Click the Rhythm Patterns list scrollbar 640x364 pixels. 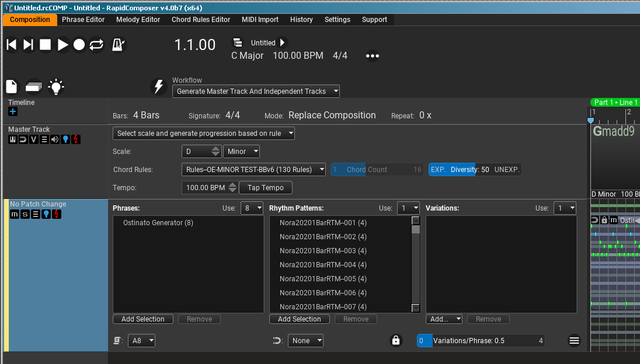coord(416,264)
